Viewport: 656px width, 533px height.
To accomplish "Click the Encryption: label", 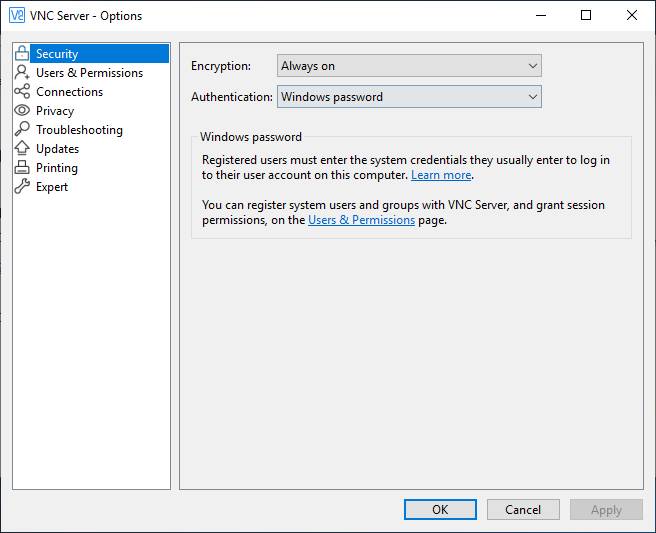I will pos(221,66).
